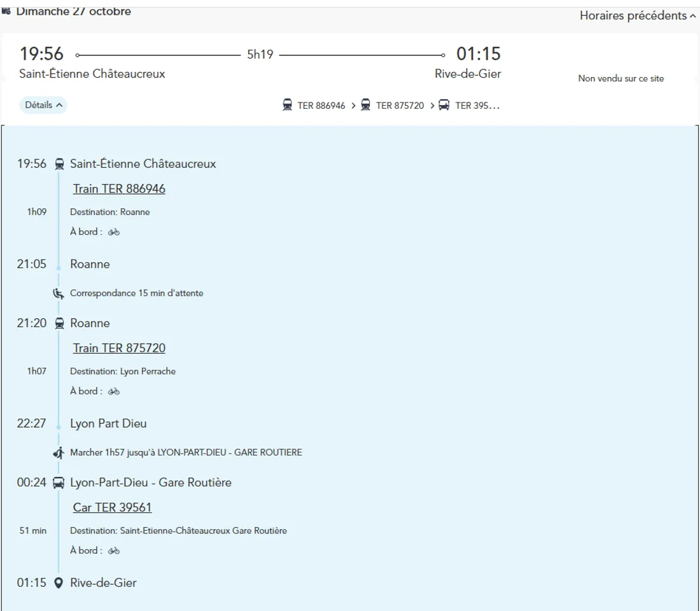
Task: Click bicycle icon under Car TER 39561
Action: click(x=114, y=551)
